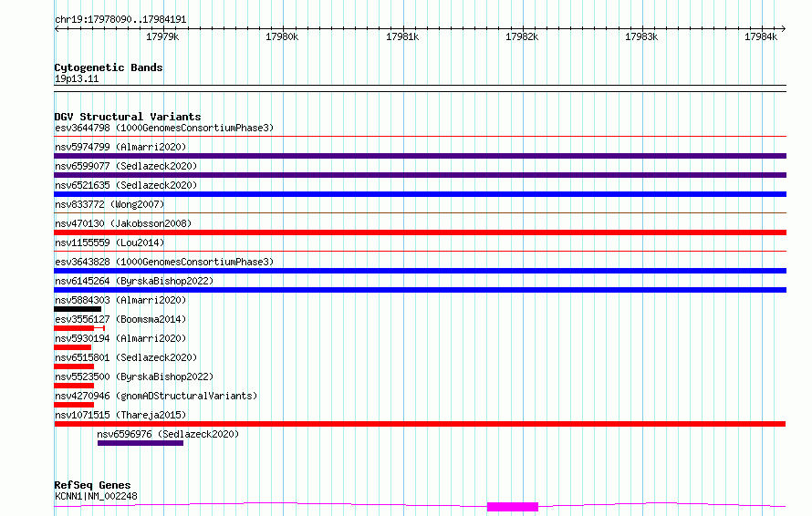Click the 17982k ruler position
The height and width of the screenshot is (516, 812).
click(522, 36)
